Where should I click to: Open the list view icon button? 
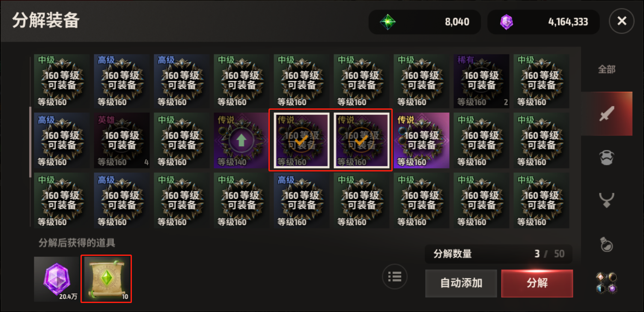pyautogui.click(x=394, y=276)
